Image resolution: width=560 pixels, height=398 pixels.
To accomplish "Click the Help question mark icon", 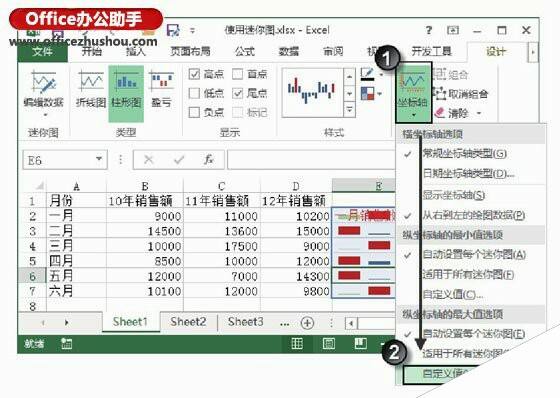I will pos(429,30).
